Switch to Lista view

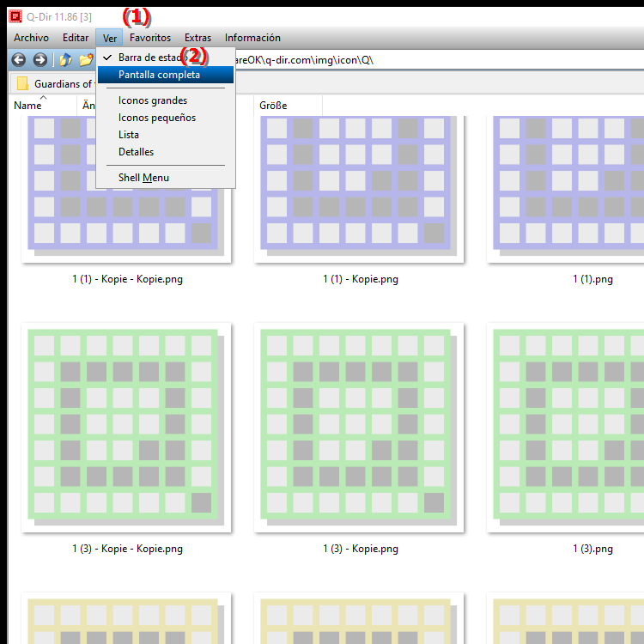pos(166,135)
